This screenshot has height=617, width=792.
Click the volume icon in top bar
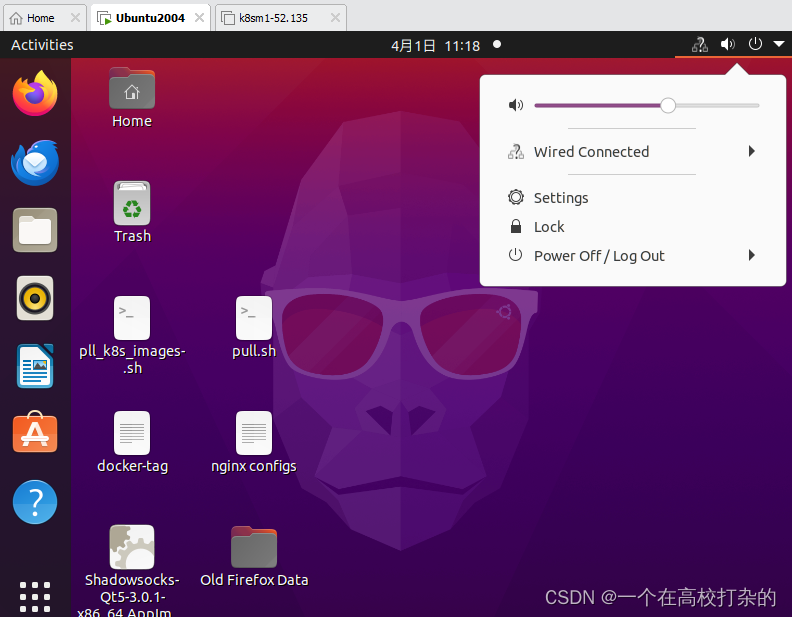pos(727,44)
